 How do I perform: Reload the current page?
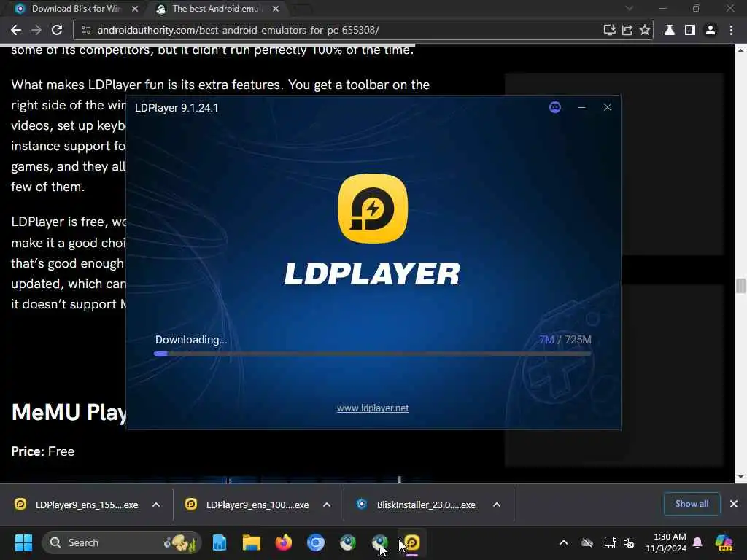point(57,30)
